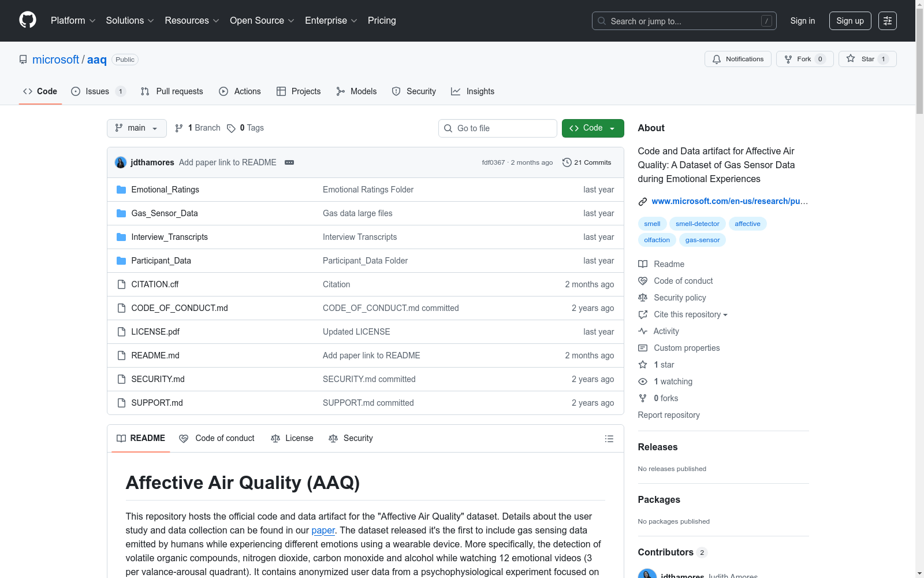The width and height of the screenshot is (924, 578).
Task: Open the green Code dropdown button
Action: 593,128
